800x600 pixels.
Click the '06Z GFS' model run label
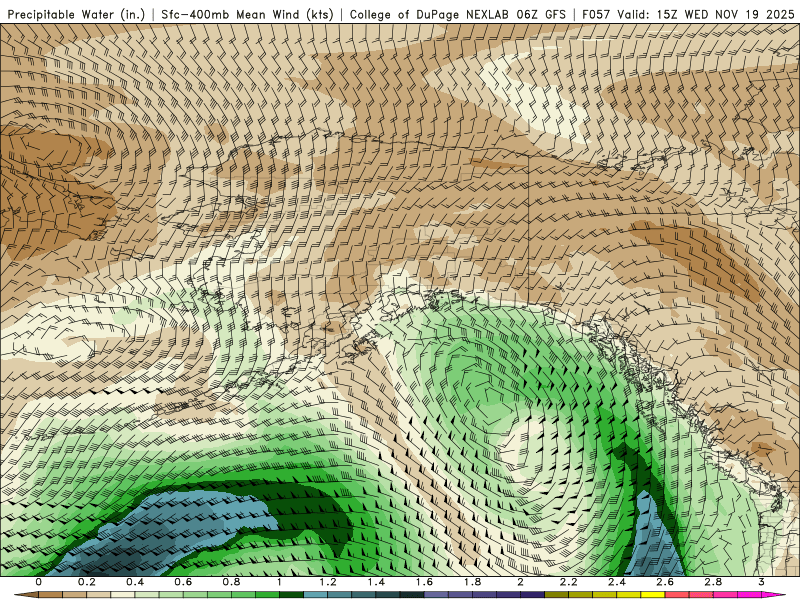point(541,14)
